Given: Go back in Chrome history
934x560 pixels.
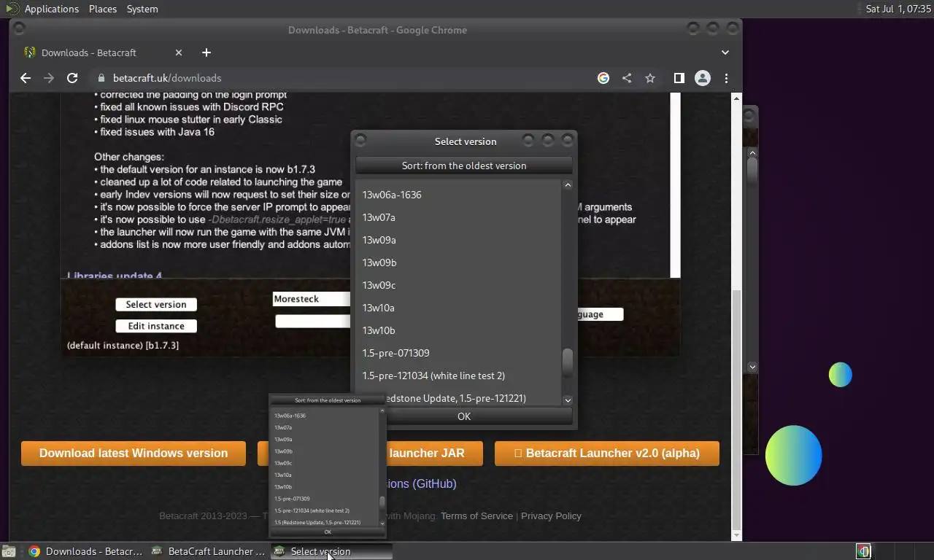Looking at the screenshot, I should pos(26,78).
